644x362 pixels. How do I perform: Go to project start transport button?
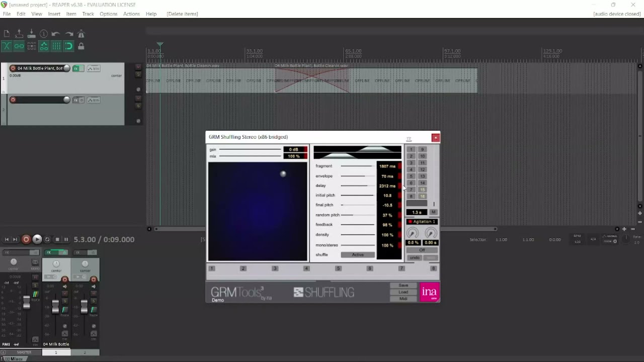(7, 240)
